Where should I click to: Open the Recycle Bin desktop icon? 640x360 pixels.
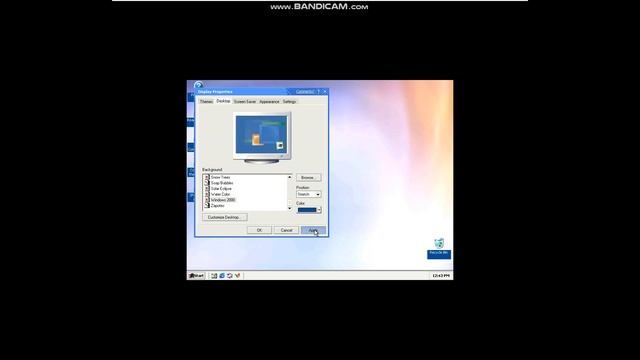(439, 247)
